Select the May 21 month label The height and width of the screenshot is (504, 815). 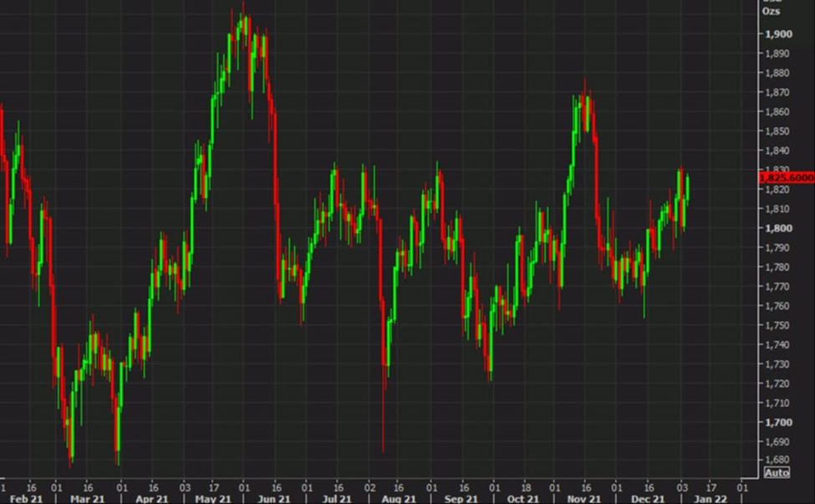coord(213,499)
